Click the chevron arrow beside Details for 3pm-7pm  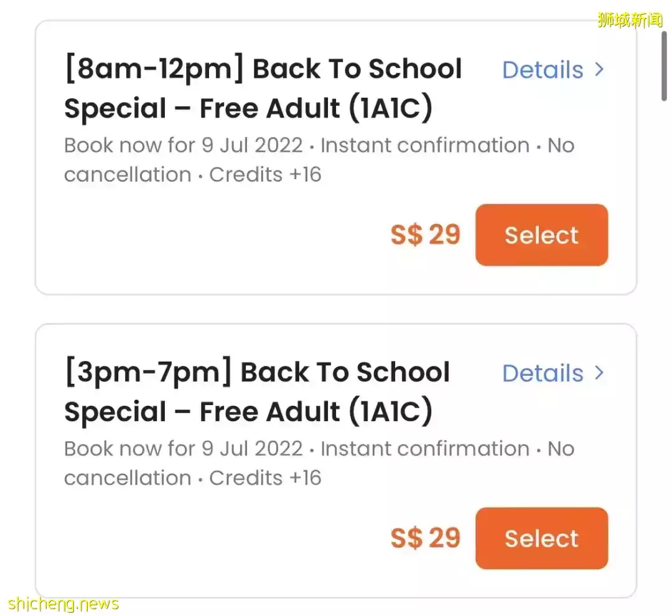coord(599,373)
